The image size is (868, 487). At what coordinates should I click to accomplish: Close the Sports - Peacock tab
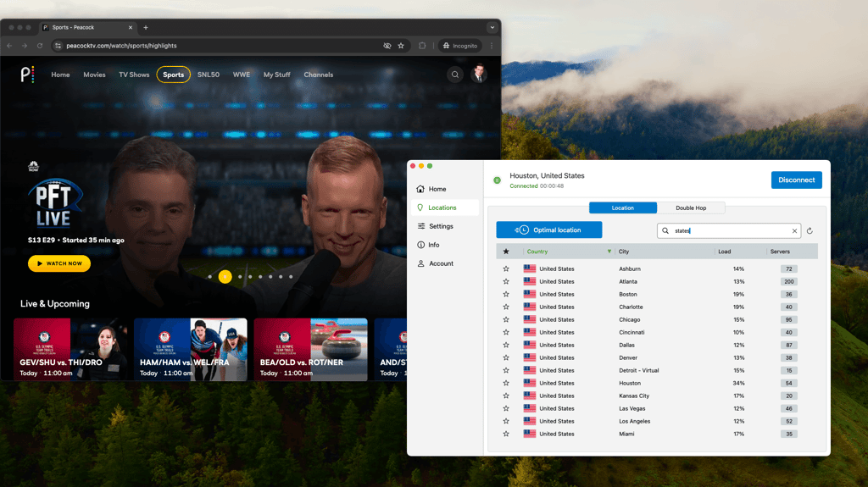(131, 27)
